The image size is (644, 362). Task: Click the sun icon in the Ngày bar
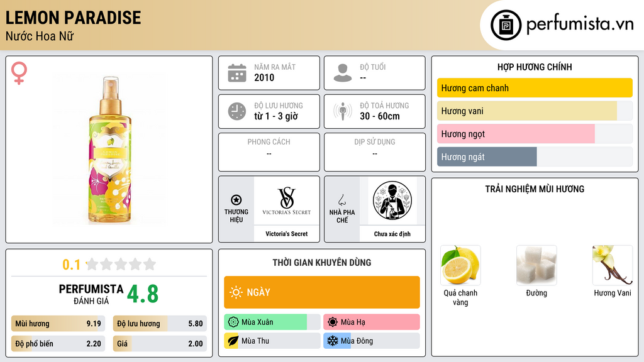(x=236, y=292)
